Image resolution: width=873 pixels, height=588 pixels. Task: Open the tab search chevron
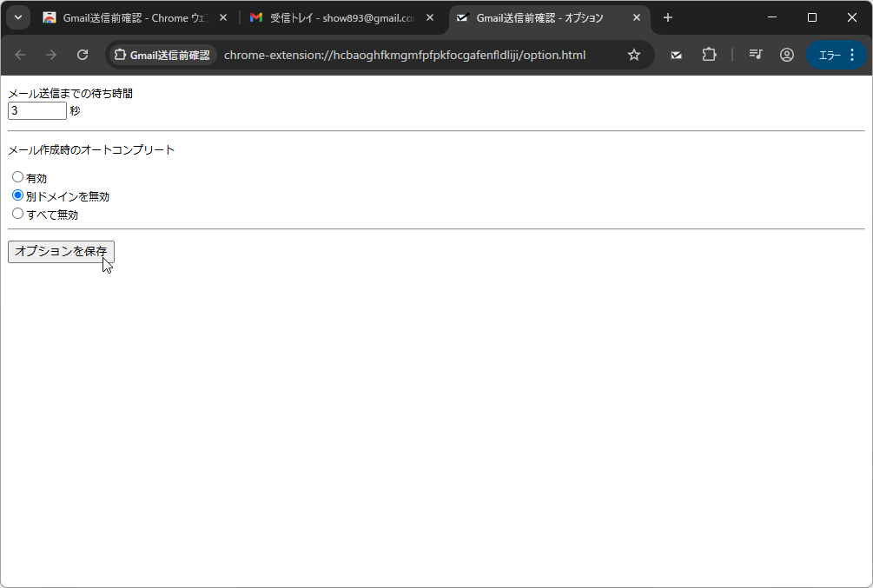17,17
